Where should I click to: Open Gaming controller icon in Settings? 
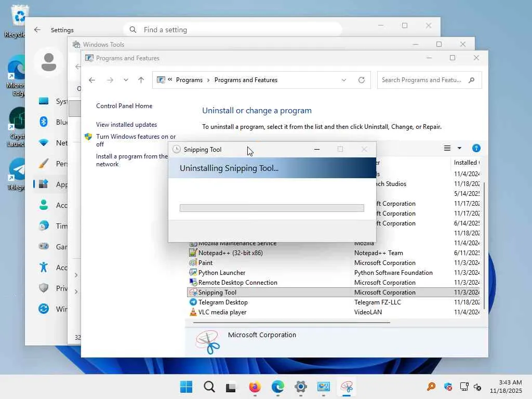pyautogui.click(x=44, y=246)
